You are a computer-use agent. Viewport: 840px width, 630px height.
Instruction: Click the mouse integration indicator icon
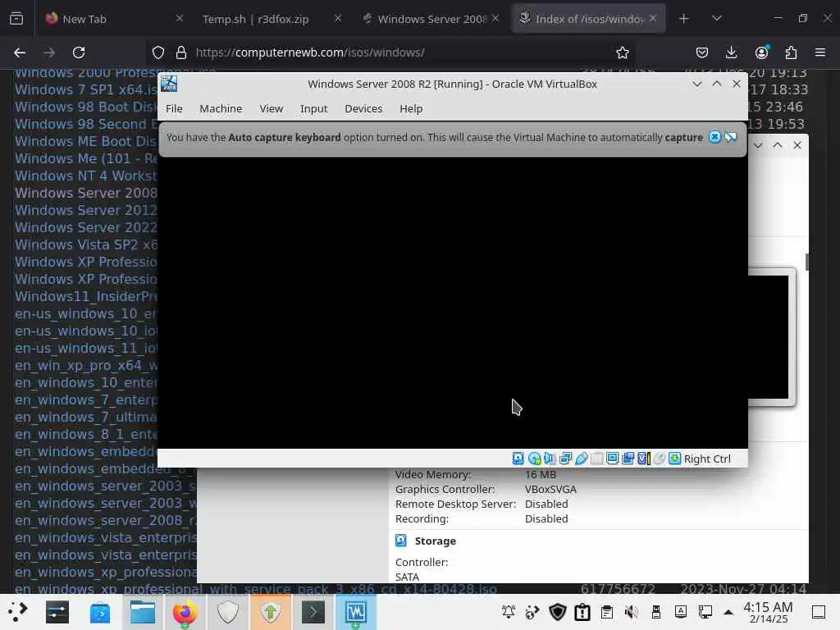[x=660, y=459]
